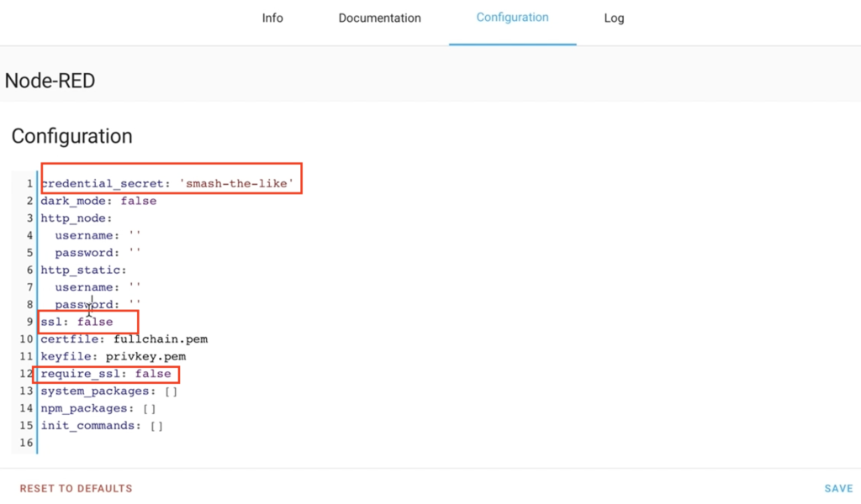The height and width of the screenshot is (504, 861).
Task: Click the Node-RED heading
Action: click(x=50, y=81)
